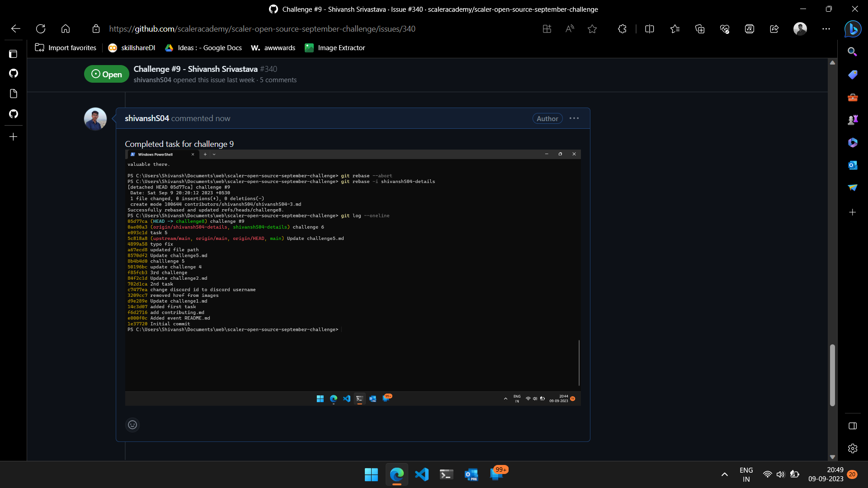Open Copilot in the Edge sidebar
Screen dimensions: 868x488
pos(853,29)
